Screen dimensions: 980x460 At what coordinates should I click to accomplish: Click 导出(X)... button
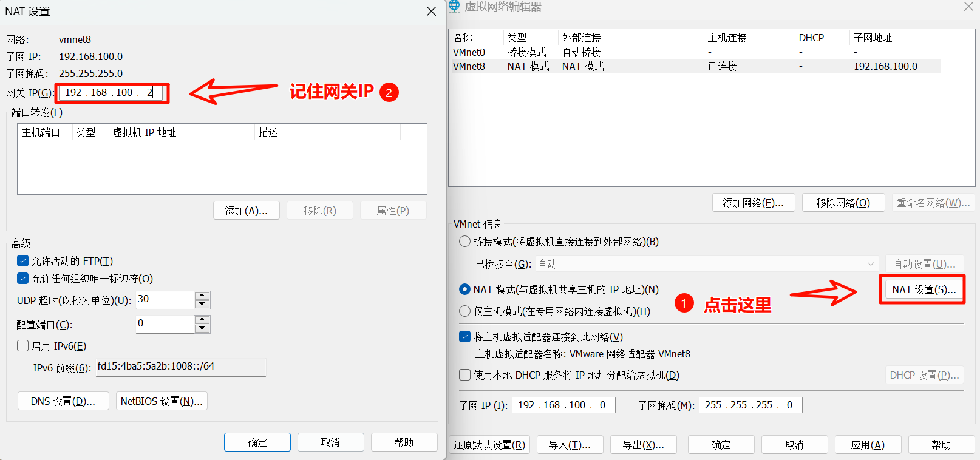(x=644, y=445)
